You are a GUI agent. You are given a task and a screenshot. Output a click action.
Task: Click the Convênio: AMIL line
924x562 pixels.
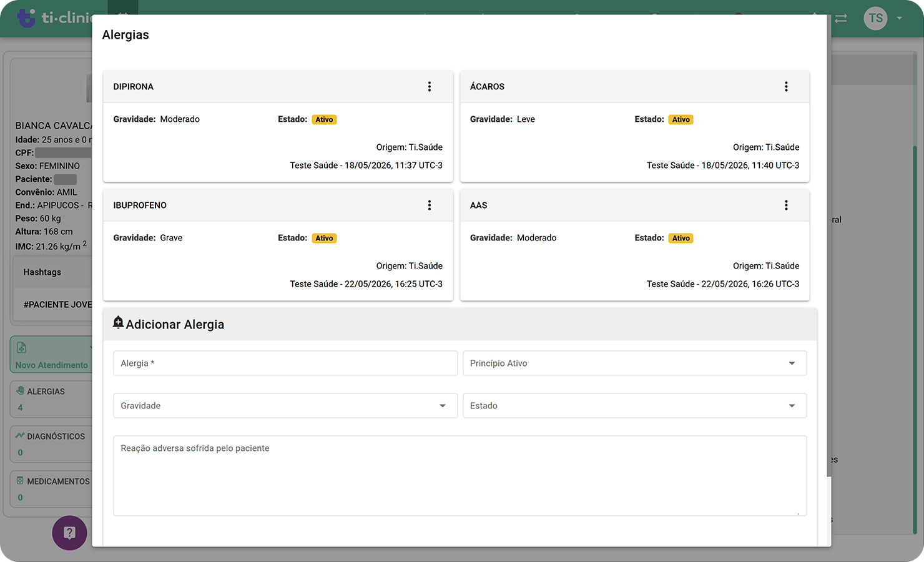tap(46, 192)
